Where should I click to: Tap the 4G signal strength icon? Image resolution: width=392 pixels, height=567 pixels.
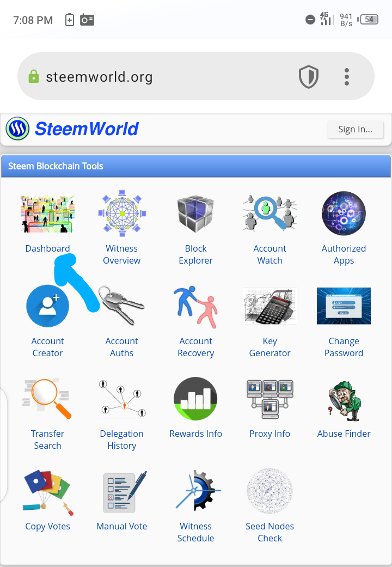click(x=327, y=19)
